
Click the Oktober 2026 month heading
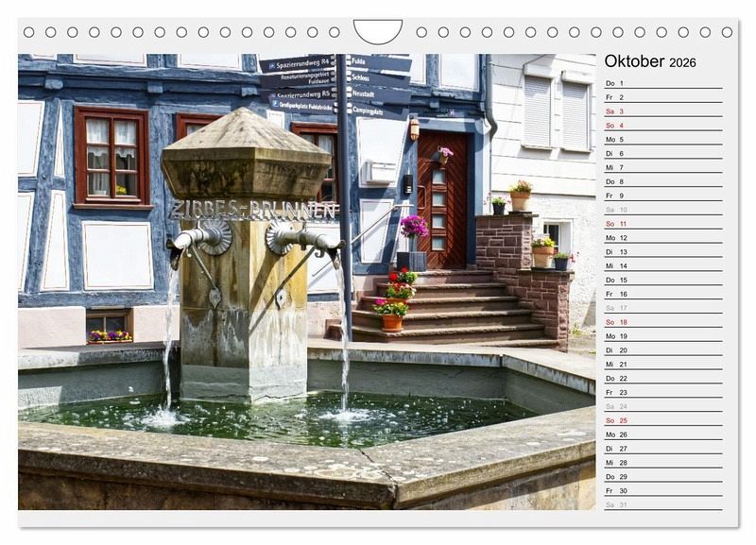[650, 61]
